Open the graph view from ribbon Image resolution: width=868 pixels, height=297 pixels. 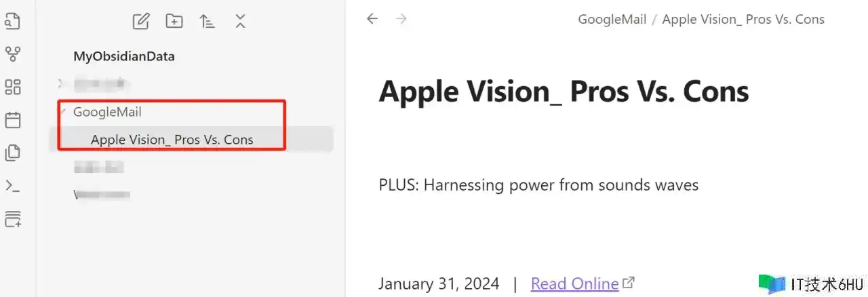coord(12,54)
